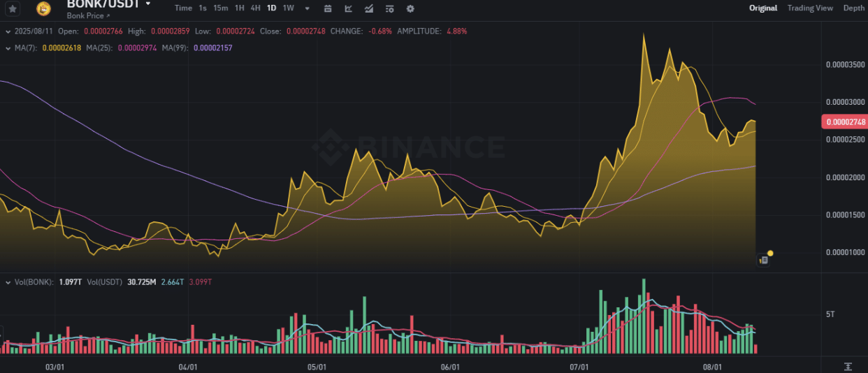
Task: Open chart settings gear icon
Action: point(410,8)
